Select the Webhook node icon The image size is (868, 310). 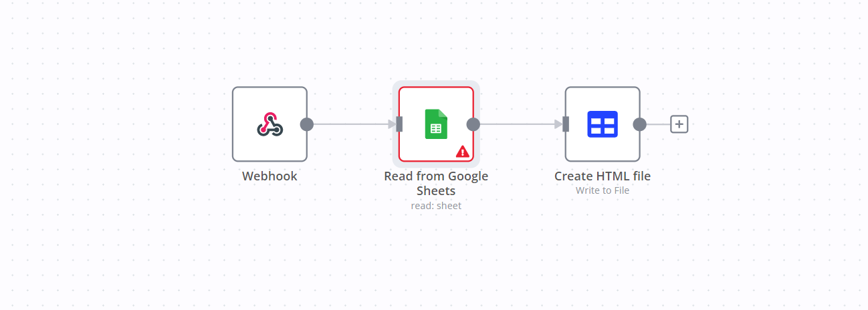(x=269, y=124)
